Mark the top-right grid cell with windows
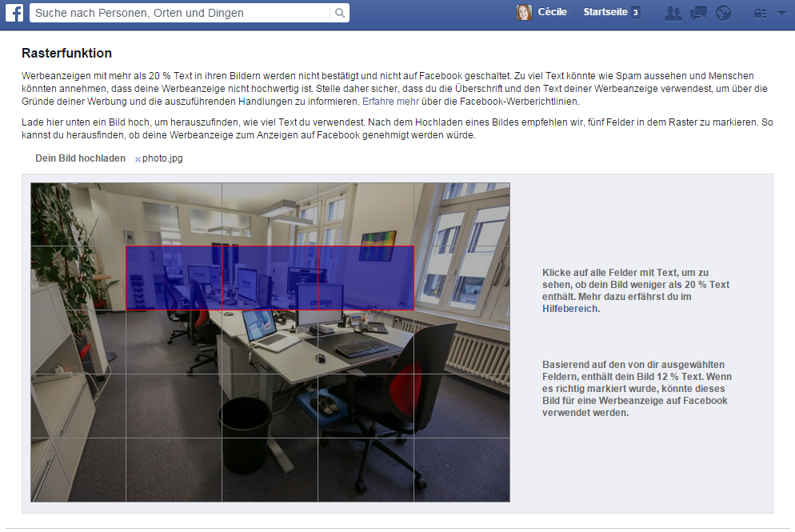 pos(462,214)
